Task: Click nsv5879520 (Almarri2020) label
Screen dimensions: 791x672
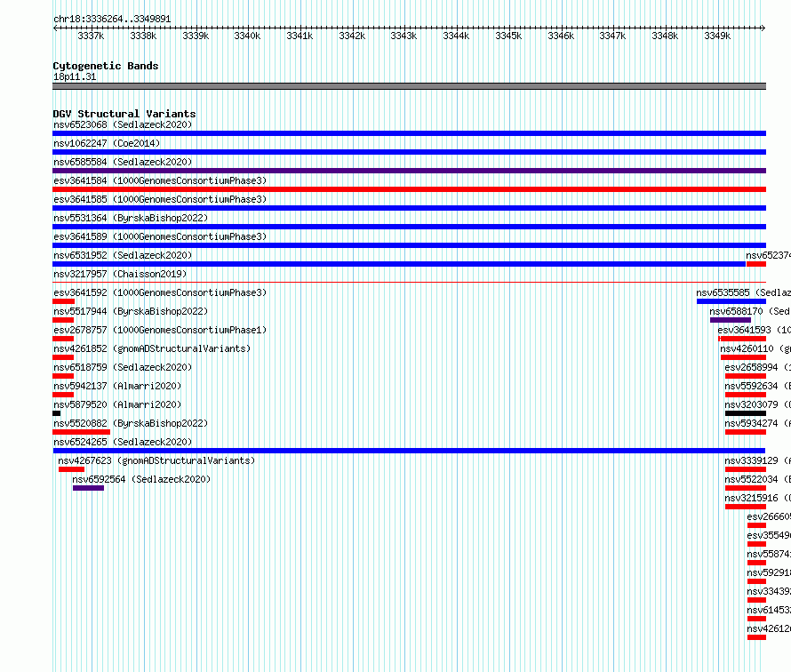Action: 117,404
